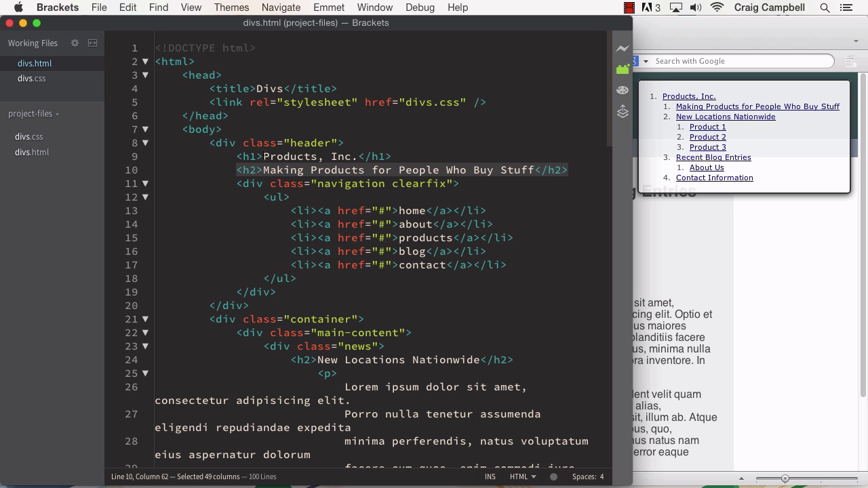Click the themes palette icon in right toolbar
The width and height of the screenshot is (868, 488).
pos(623,90)
